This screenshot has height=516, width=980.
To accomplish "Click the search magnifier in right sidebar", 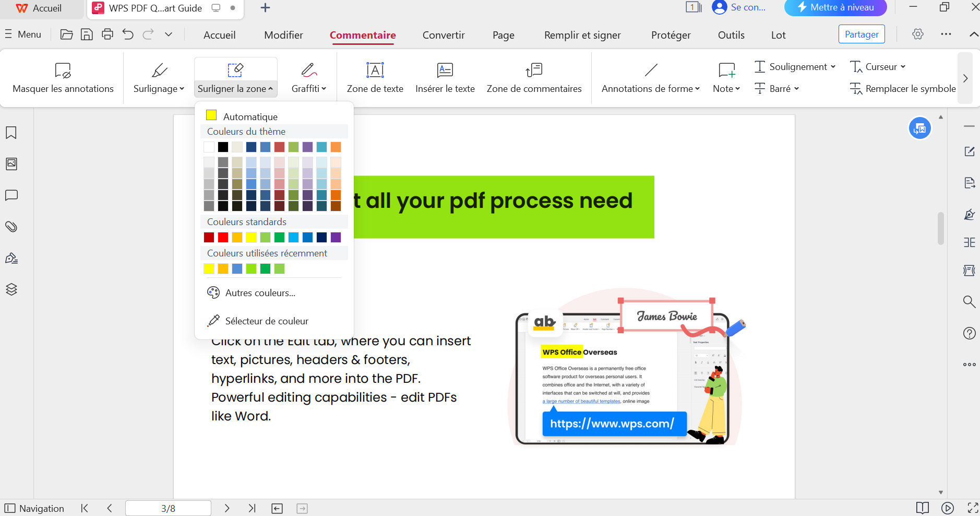I will tap(969, 301).
